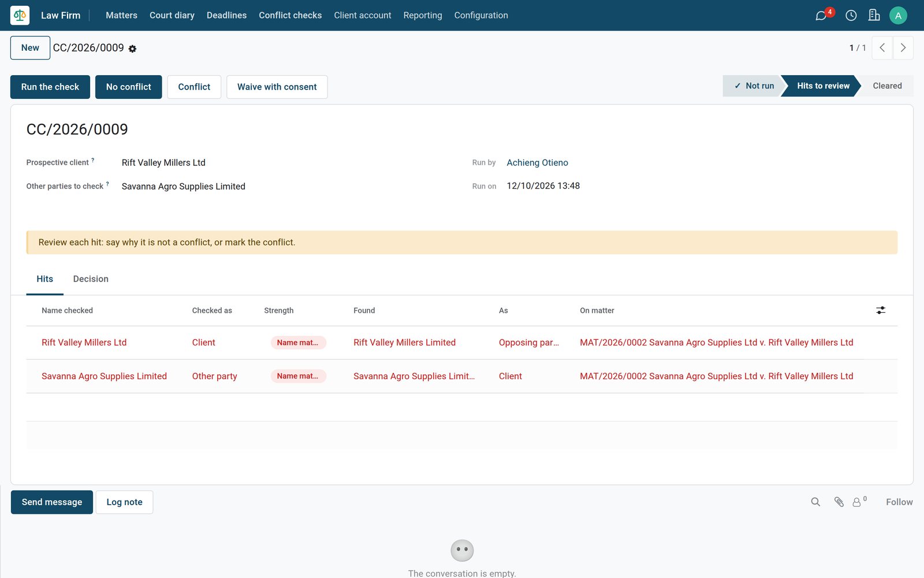This screenshot has width=924, height=578.
Task: Open the activities clock icon
Action: tap(851, 16)
